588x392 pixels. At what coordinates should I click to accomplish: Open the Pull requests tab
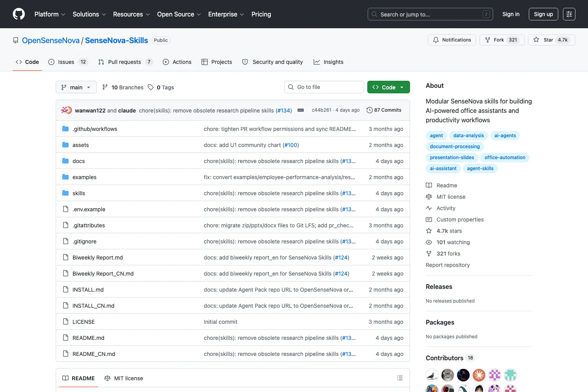tap(125, 62)
